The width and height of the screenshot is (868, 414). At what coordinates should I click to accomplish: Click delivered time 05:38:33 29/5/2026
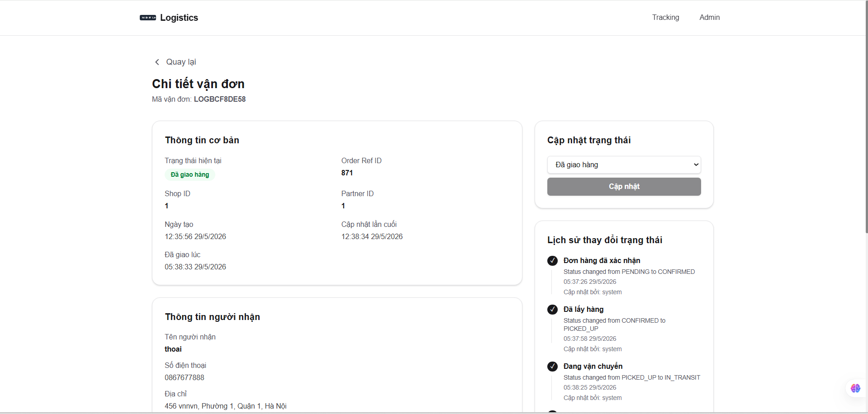pos(195,267)
